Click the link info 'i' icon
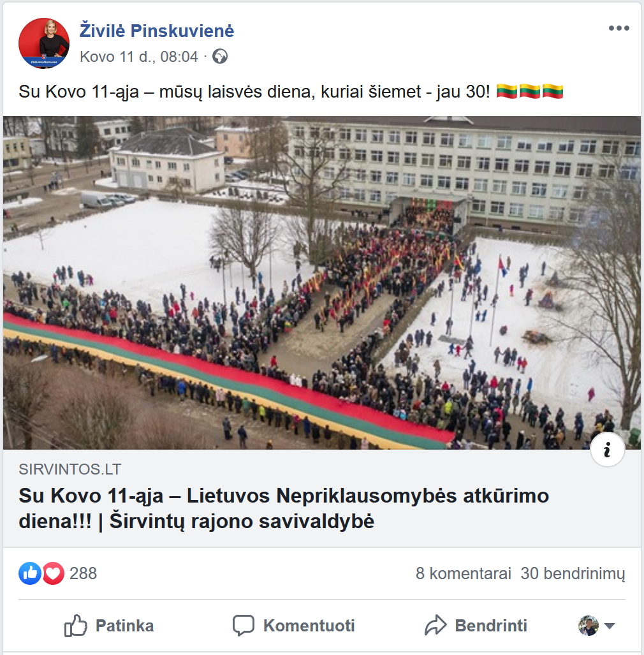This screenshot has height=655, width=644. [607, 450]
